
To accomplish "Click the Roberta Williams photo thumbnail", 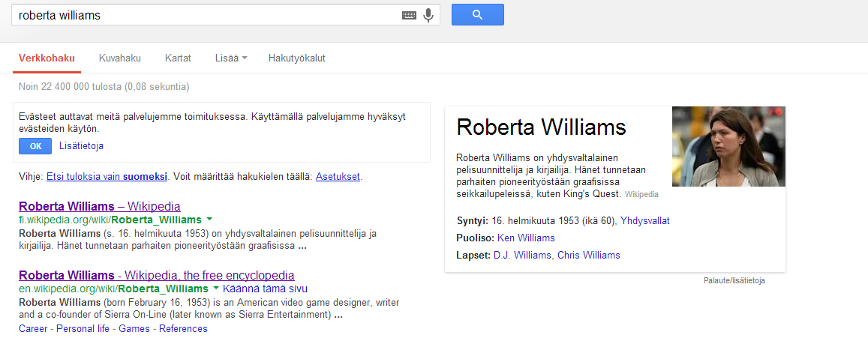I will 728,147.
